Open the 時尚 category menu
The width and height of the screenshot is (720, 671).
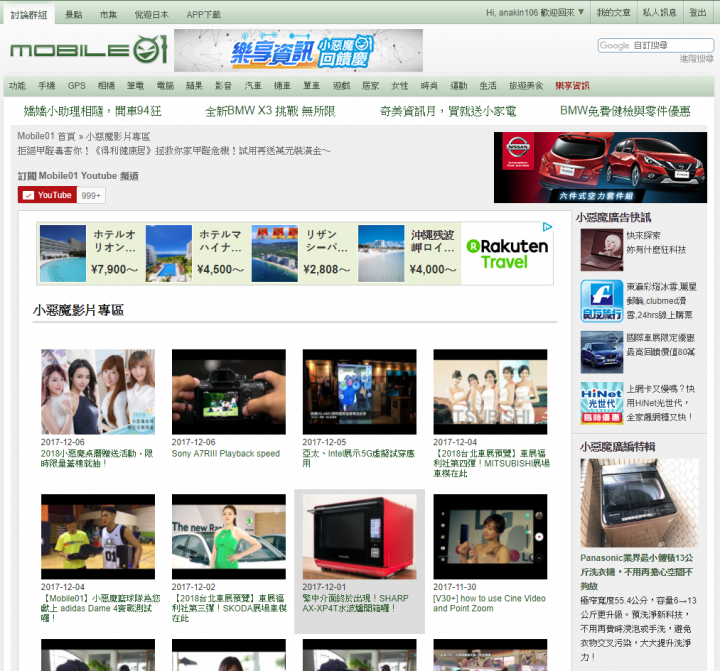(x=429, y=85)
